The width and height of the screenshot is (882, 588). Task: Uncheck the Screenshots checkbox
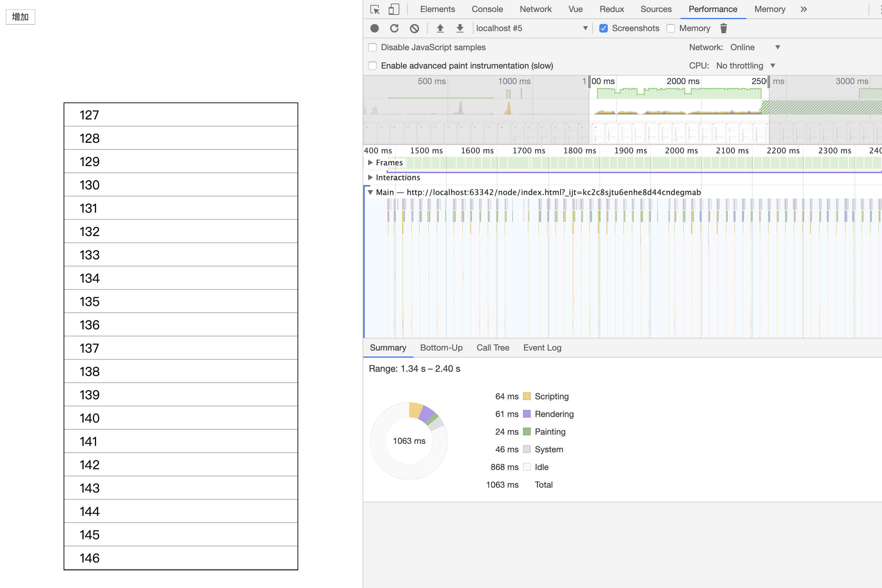[x=604, y=29]
